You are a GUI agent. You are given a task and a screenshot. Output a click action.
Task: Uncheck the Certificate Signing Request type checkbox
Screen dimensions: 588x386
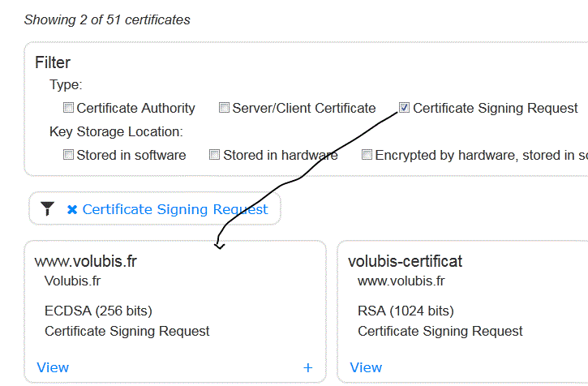point(404,108)
